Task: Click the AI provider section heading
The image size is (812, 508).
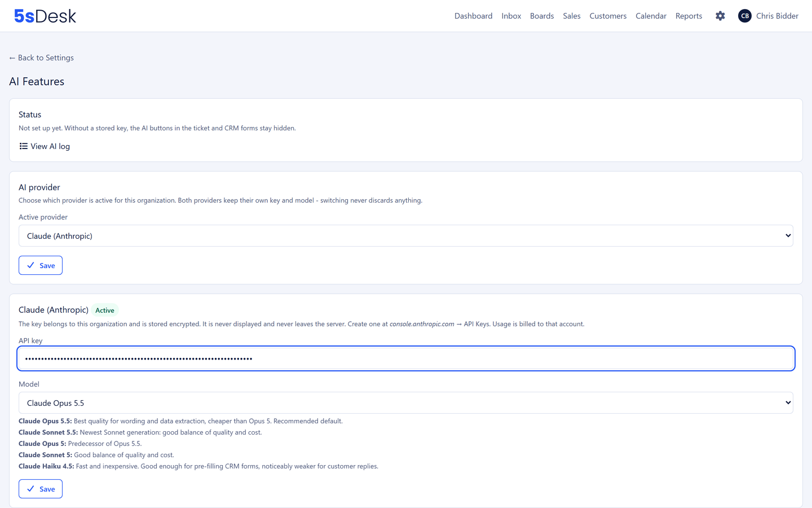Action: tap(39, 187)
